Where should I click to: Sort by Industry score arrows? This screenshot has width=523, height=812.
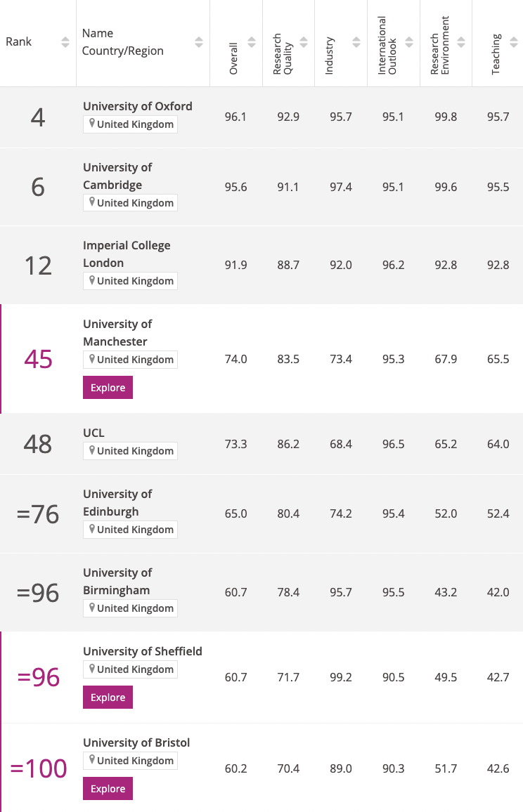pos(356,42)
